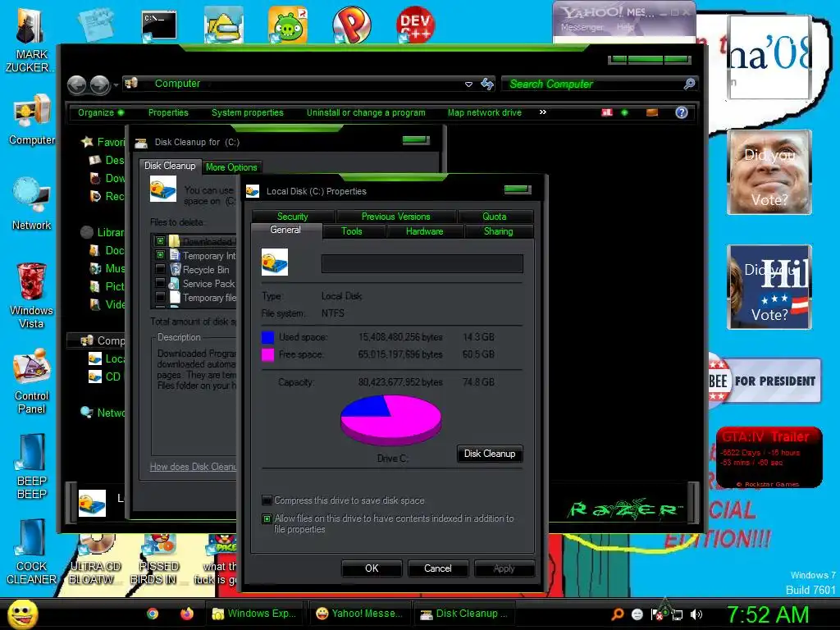This screenshot has height=630, width=840.
Task: Launch the green pig game icon
Action: point(288,25)
